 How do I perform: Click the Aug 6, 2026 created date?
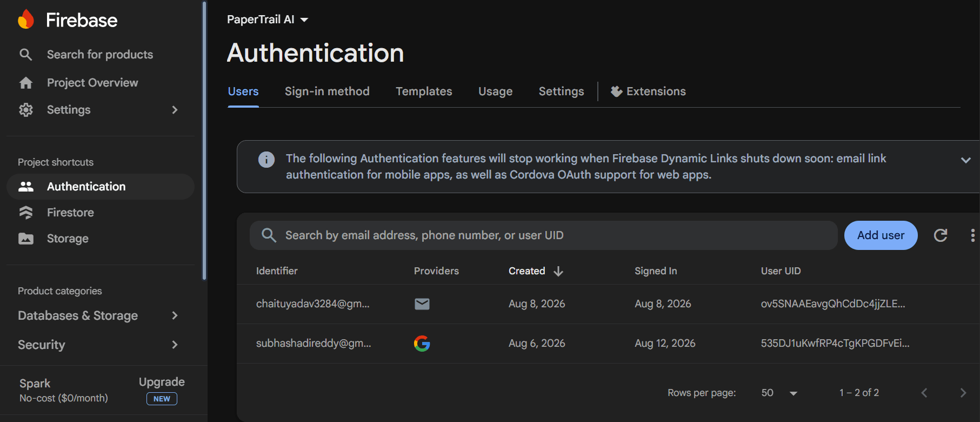coord(537,344)
